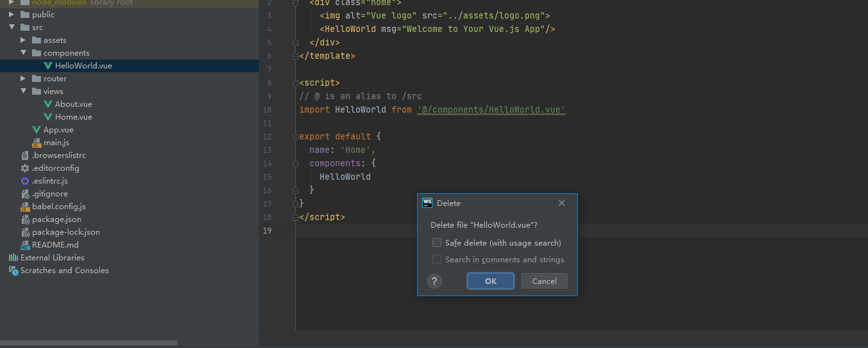Select package-lock.json file
Viewport: 868px width, 348px height.
tap(66, 232)
